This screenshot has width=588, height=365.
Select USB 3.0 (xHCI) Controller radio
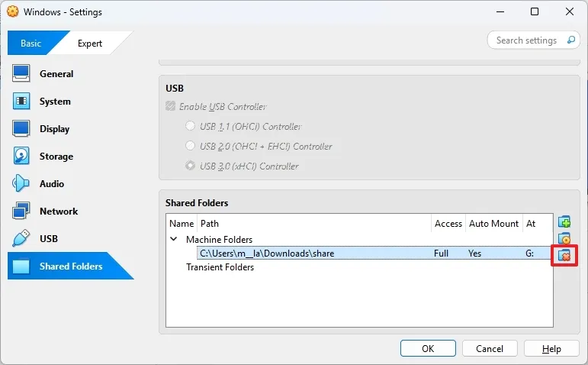coord(190,165)
